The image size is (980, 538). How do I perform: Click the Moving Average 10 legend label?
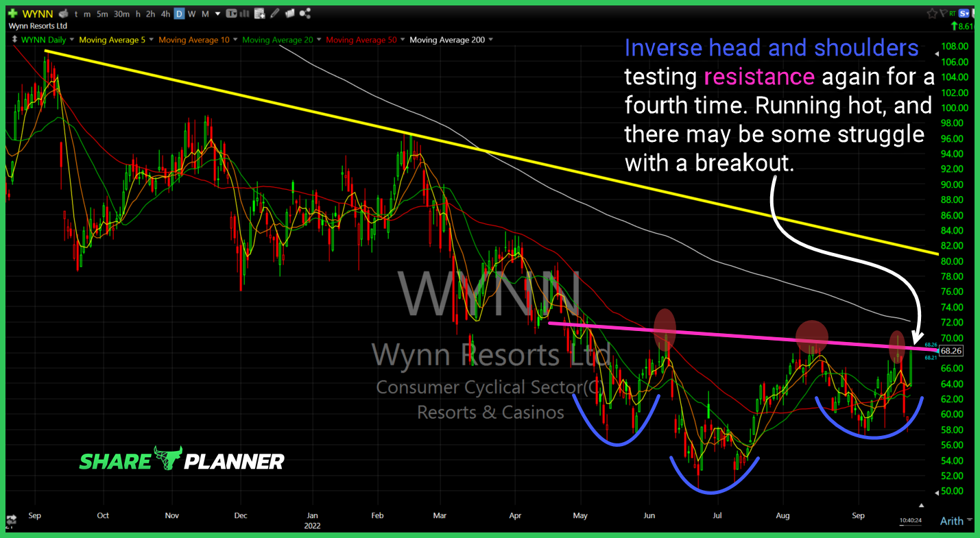pos(193,40)
